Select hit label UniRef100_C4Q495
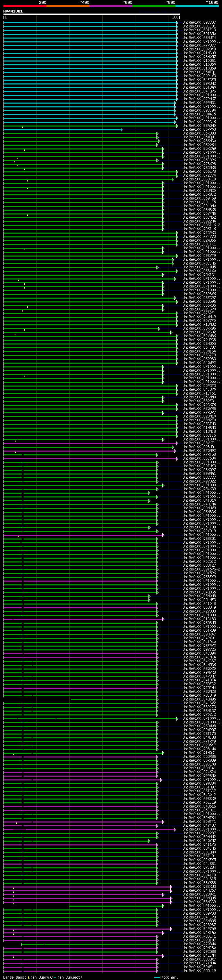Image resolution: width=222 pixels, height=980 pixels. (x=199, y=699)
